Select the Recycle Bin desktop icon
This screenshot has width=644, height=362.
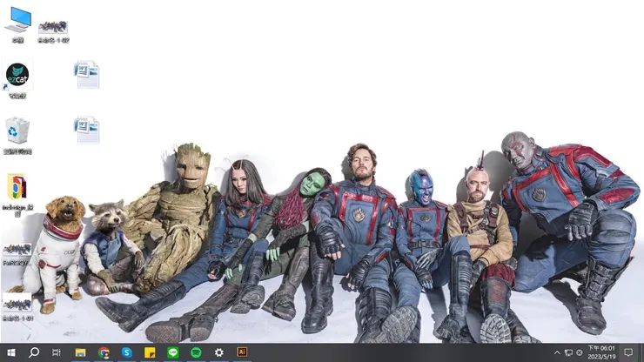pyautogui.click(x=17, y=131)
